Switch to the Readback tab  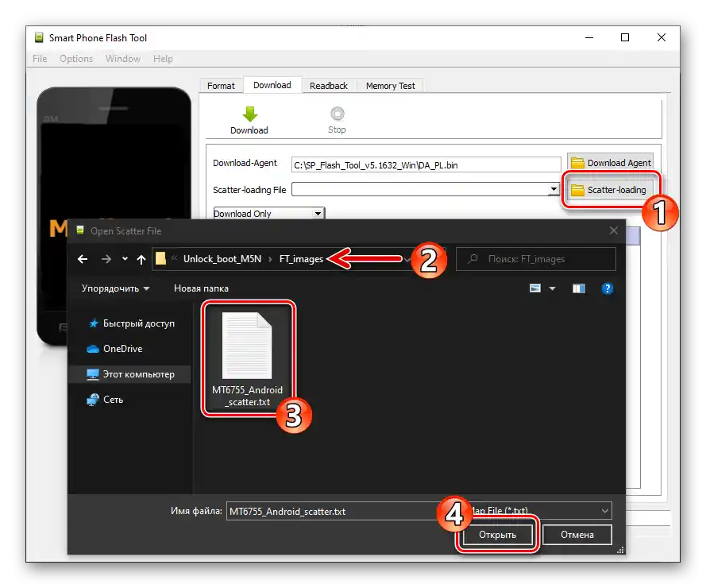click(329, 86)
